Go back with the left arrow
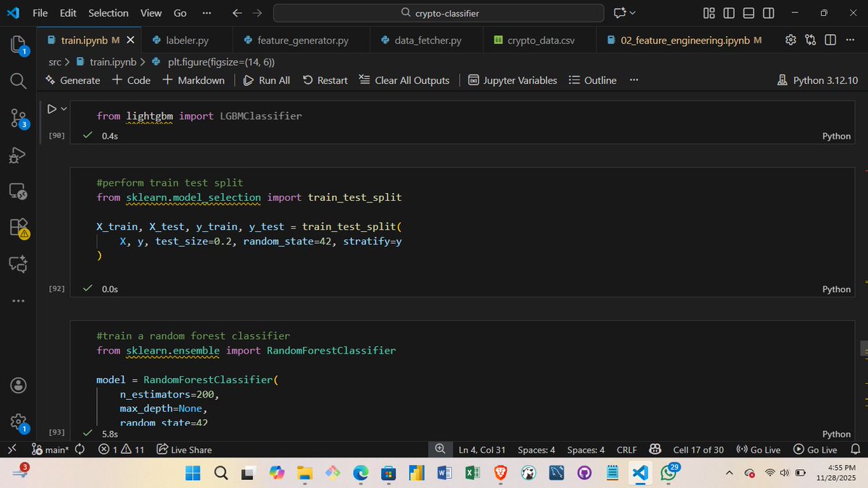Image resolution: width=868 pixels, height=488 pixels. [238, 13]
